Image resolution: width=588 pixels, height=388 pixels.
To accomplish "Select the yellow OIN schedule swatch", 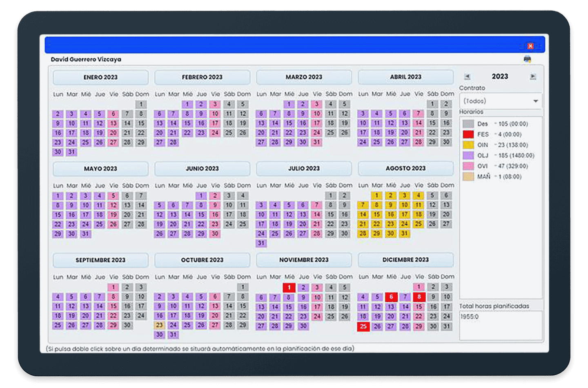I will [468, 145].
